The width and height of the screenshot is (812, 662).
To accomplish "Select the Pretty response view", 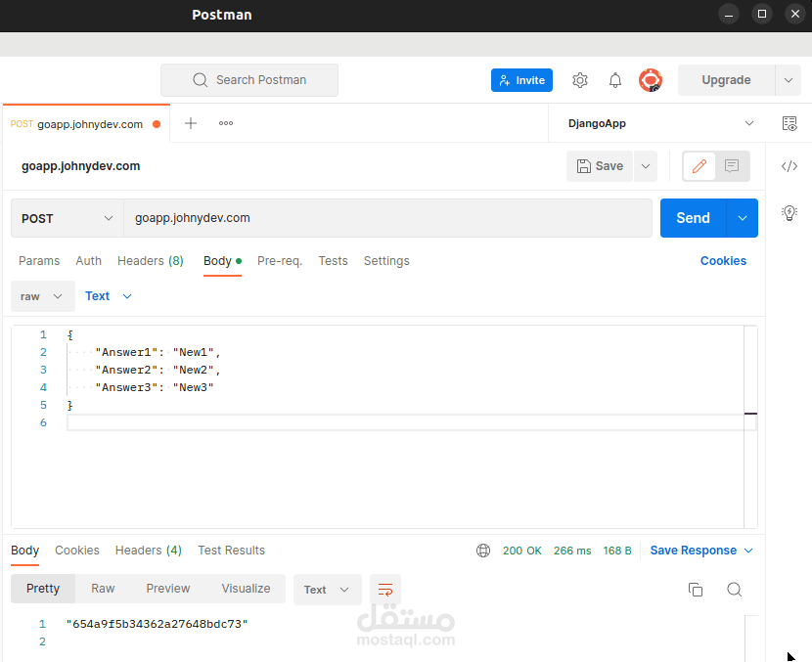I will (x=43, y=589).
